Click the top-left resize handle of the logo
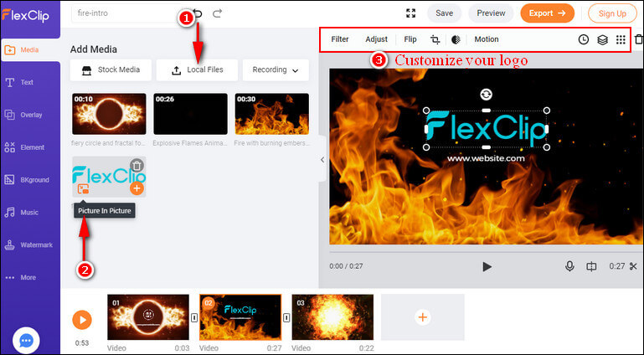The width and height of the screenshot is (644, 355). [426, 111]
